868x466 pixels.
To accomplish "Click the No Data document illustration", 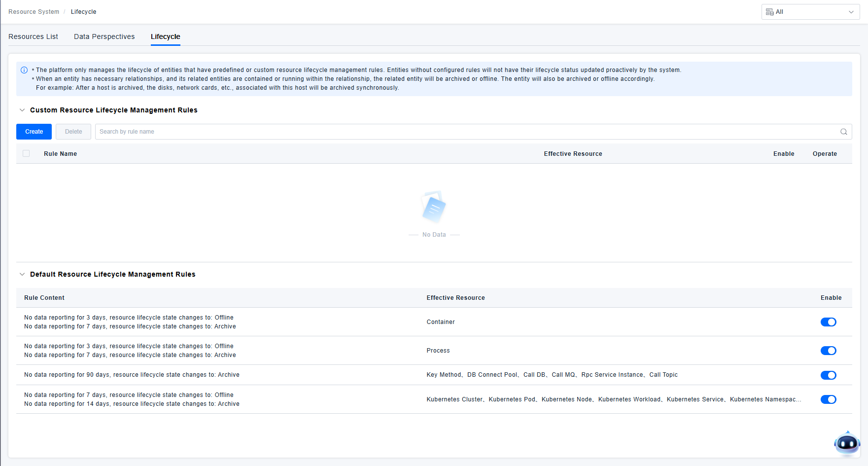I will click(x=434, y=207).
